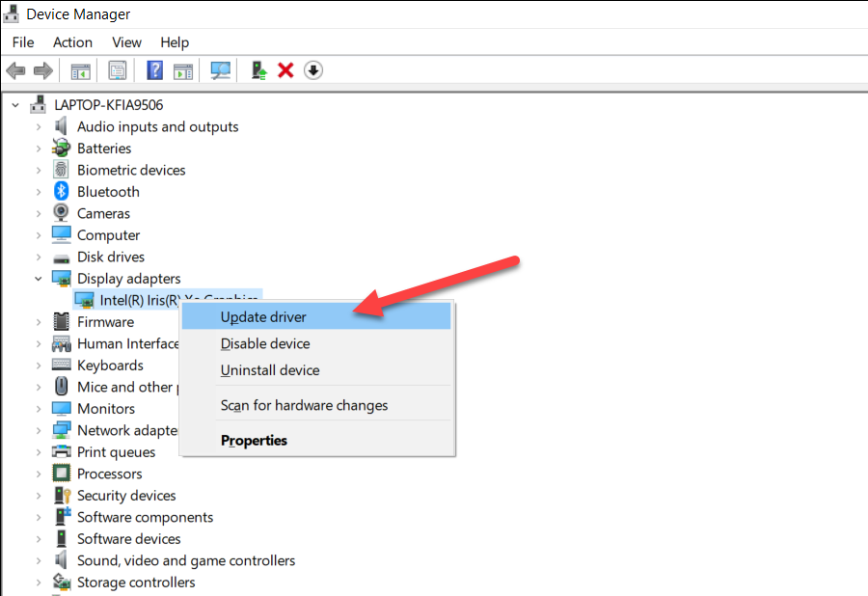The image size is (868, 596).
Task: Click the Properties sheet toolbar icon
Action: tap(118, 70)
